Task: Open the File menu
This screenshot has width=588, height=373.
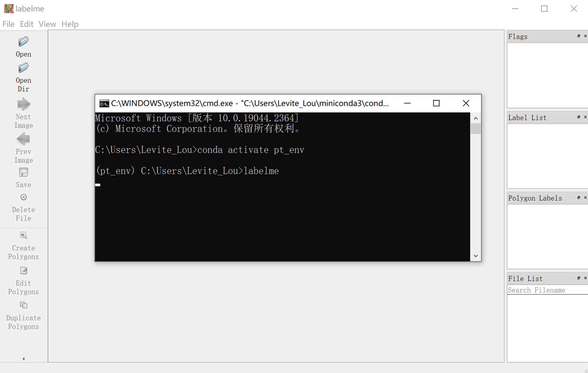Action: click(x=8, y=24)
